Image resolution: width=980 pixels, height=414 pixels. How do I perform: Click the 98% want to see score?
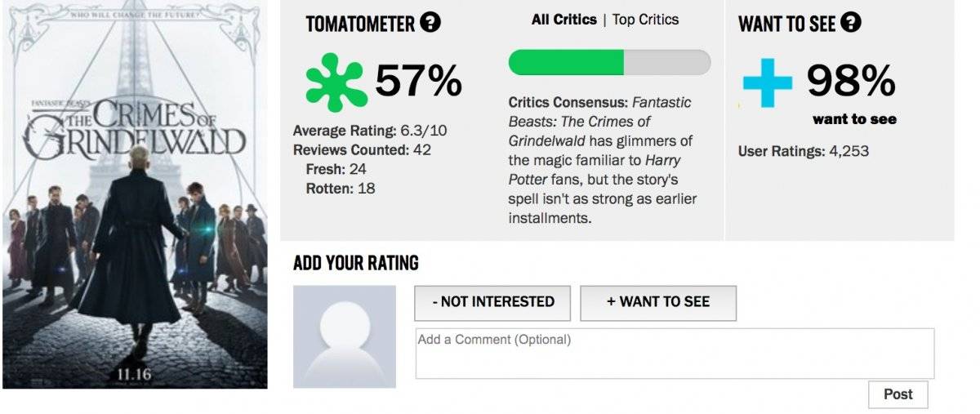coord(852,80)
